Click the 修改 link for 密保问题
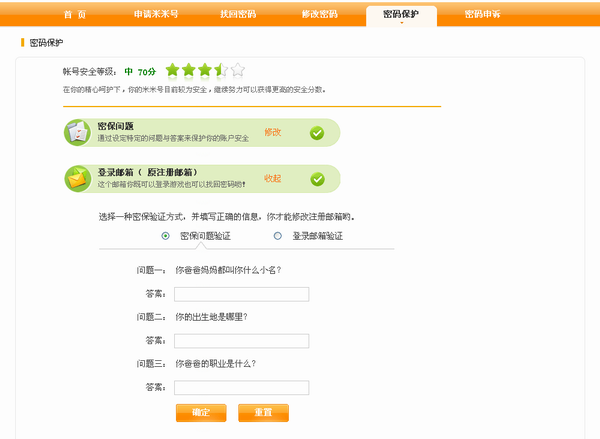The width and height of the screenshot is (600, 439). 272,132
